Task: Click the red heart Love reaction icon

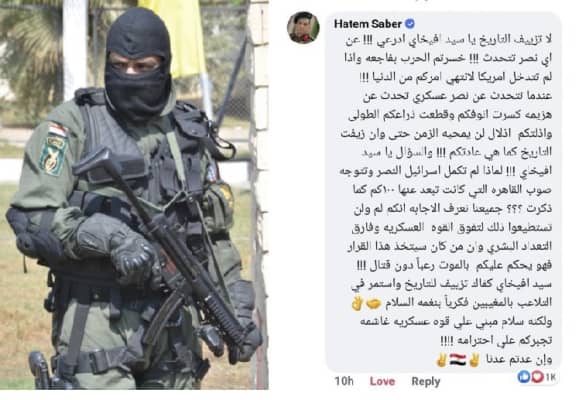Action: (537, 376)
